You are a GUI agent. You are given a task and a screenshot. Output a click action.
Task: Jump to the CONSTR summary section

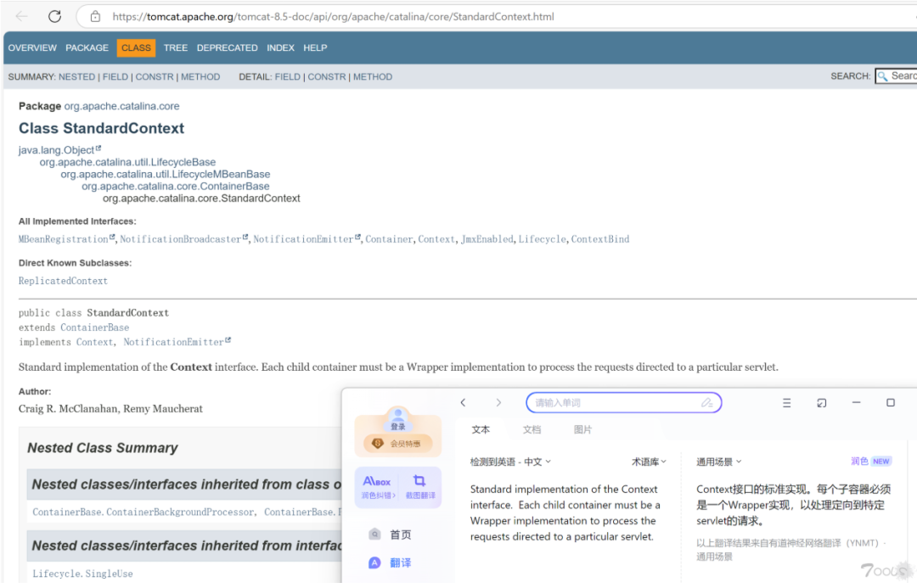[x=155, y=76]
